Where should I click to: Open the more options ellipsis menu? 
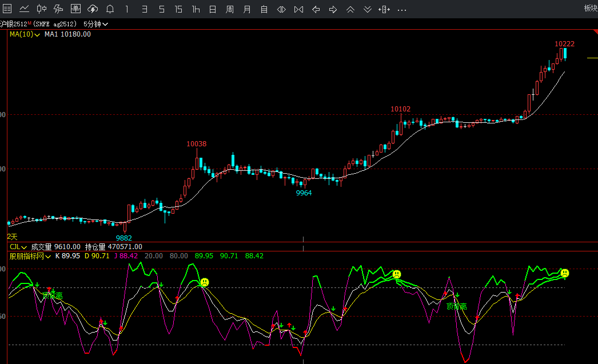[401, 10]
